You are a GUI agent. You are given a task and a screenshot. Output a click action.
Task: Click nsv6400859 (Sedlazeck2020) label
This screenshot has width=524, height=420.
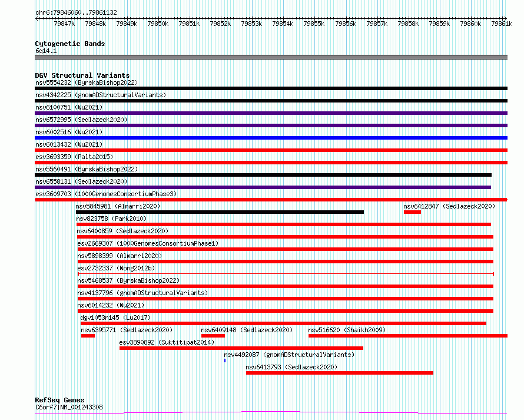pos(122,231)
